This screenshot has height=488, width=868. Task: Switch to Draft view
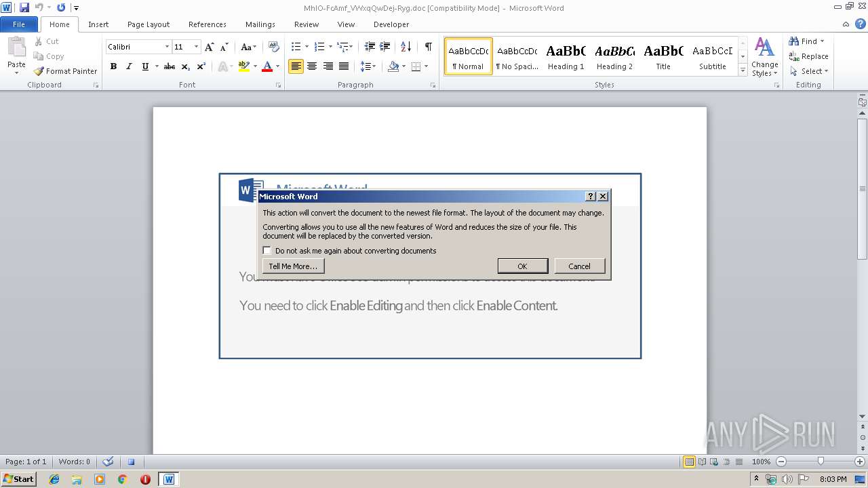pyautogui.click(x=738, y=462)
